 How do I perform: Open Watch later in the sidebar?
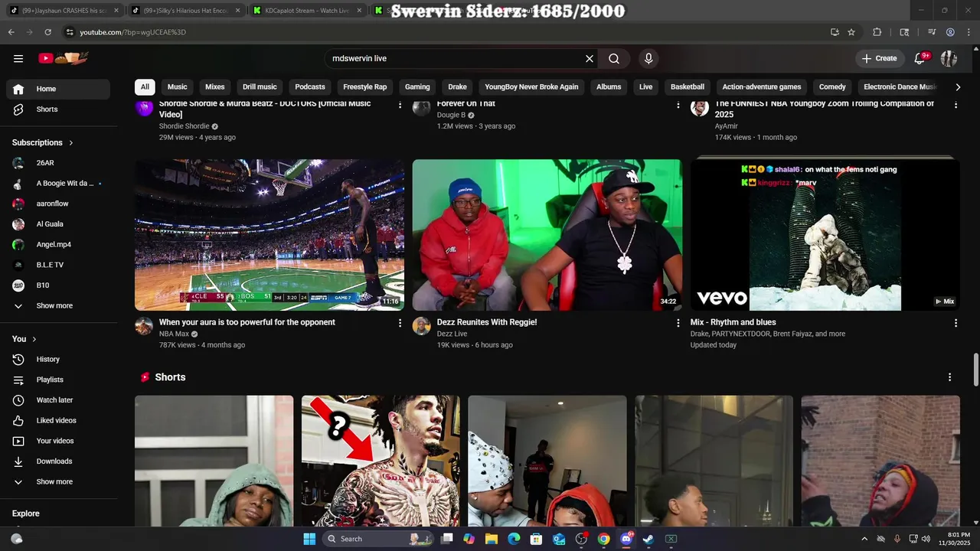click(58, 400)
